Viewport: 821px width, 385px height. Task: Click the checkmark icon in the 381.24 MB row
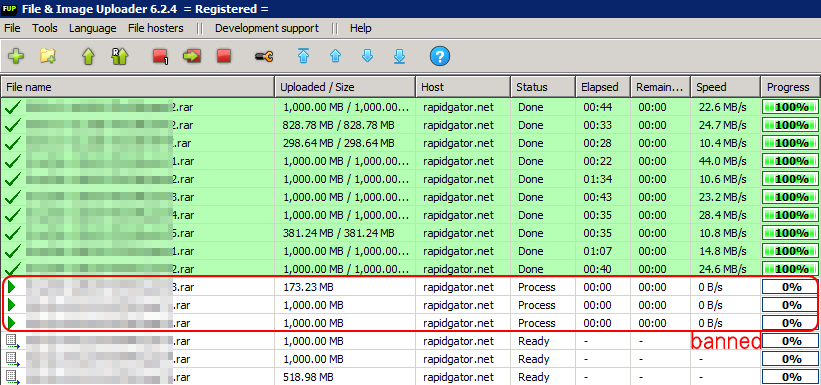point(13,233)
